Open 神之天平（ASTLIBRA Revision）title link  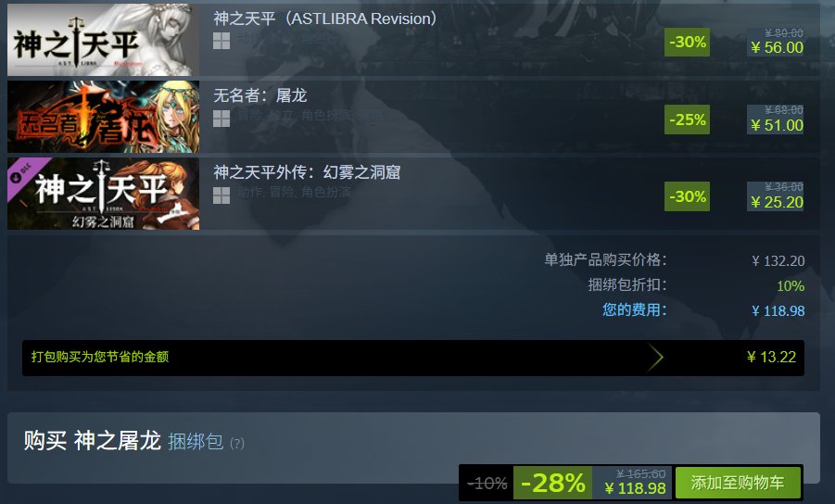point(325,19)
